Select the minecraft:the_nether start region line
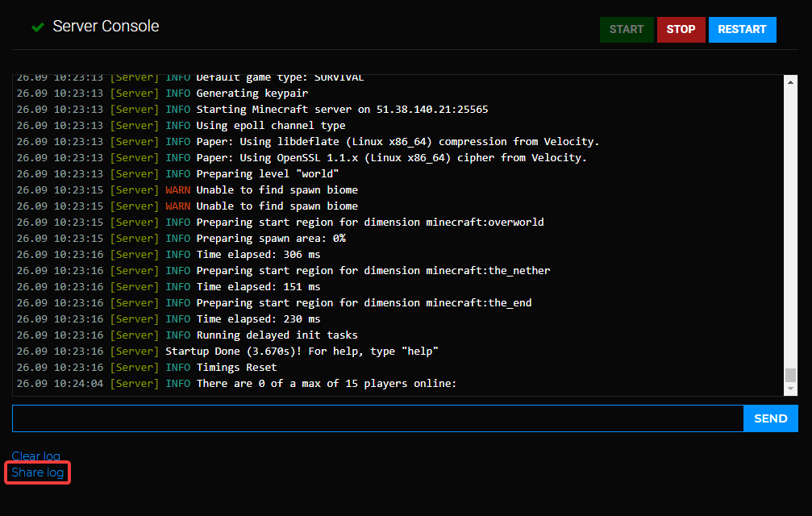 (283, 270)
